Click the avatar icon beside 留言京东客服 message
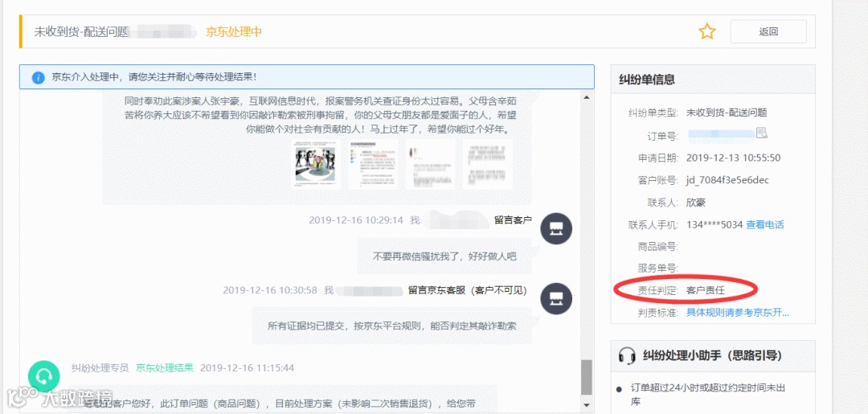This screenshot has height=414, width=868. pos(556,299)
